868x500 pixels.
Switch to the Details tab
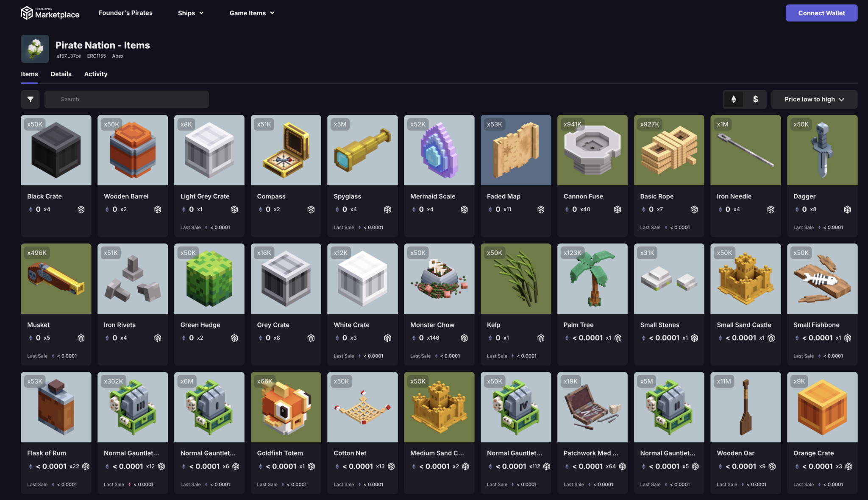click(x=61, y=74)
